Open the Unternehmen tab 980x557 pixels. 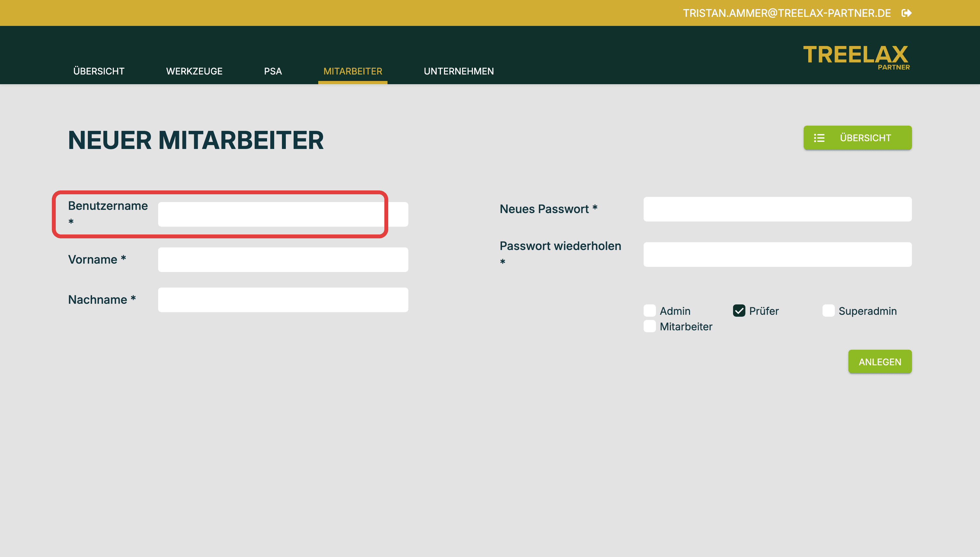coord(459,71)
